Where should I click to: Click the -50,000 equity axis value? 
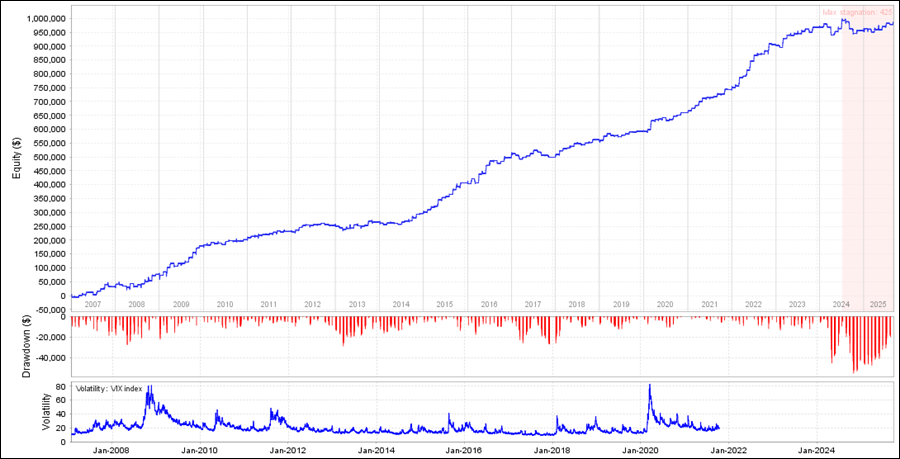click(51, 310)
